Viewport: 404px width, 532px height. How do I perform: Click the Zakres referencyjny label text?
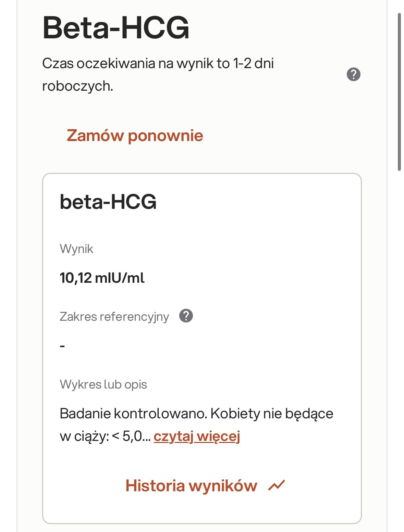coord(114,317)
